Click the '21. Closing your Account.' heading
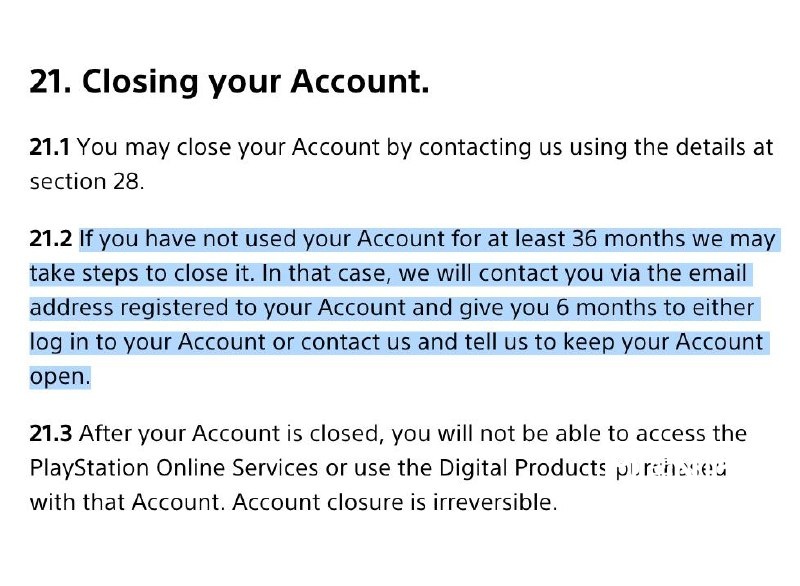The height and width of the screenshot is (586, 800). pos(229,83)
